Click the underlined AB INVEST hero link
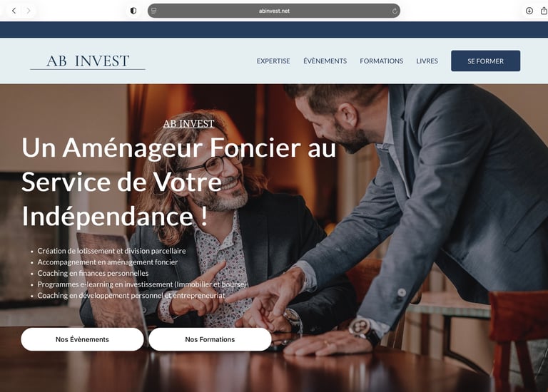This screenshot has height=392, width=548. pyautogui.click(x=188, y=123)
